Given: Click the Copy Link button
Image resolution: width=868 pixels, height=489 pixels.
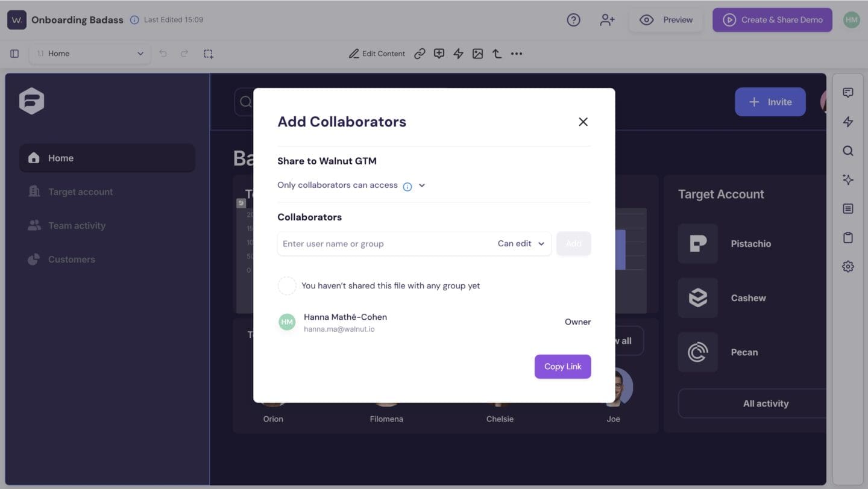Looking at the screenshot, I should point(562,366).
